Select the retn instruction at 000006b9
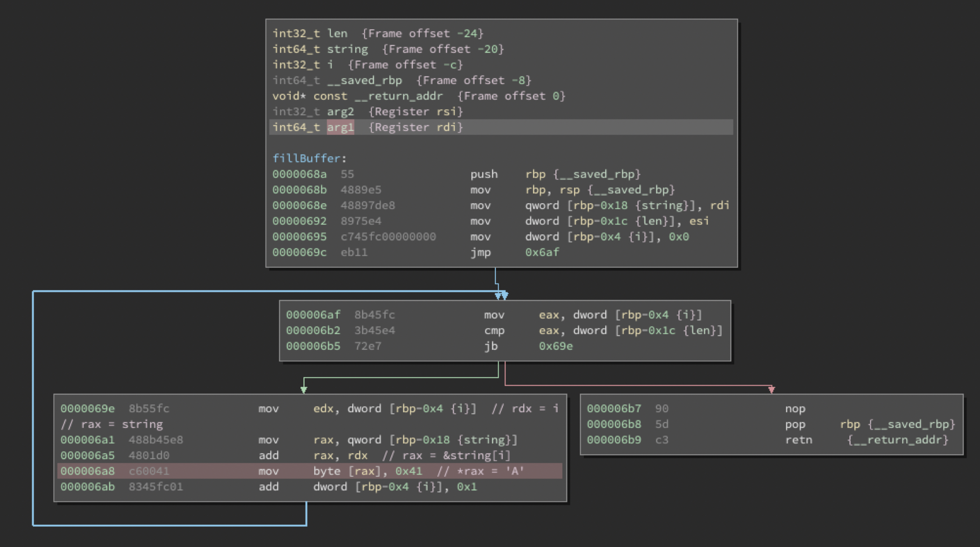Screen dimensions: 980x547 798,440
